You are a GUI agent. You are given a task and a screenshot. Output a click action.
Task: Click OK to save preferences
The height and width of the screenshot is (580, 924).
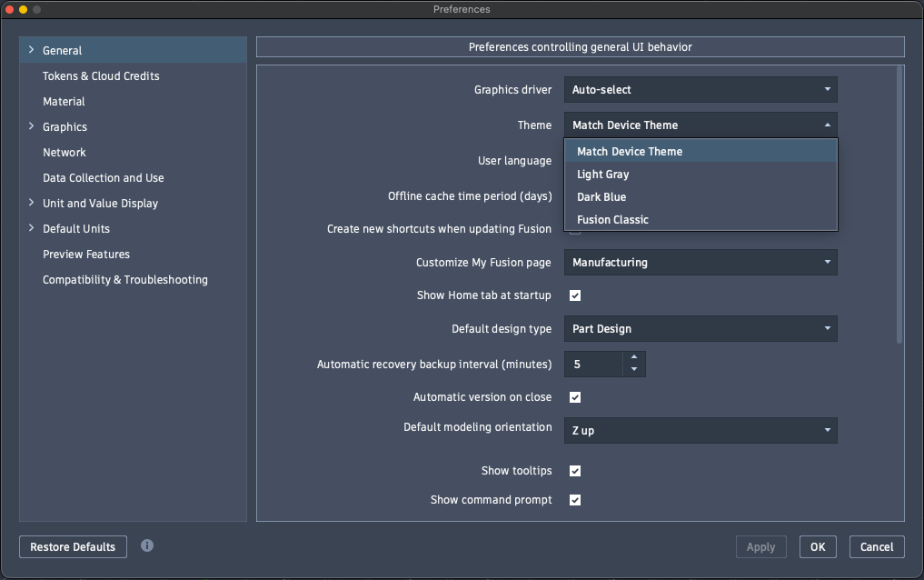(x=817, y=546)
